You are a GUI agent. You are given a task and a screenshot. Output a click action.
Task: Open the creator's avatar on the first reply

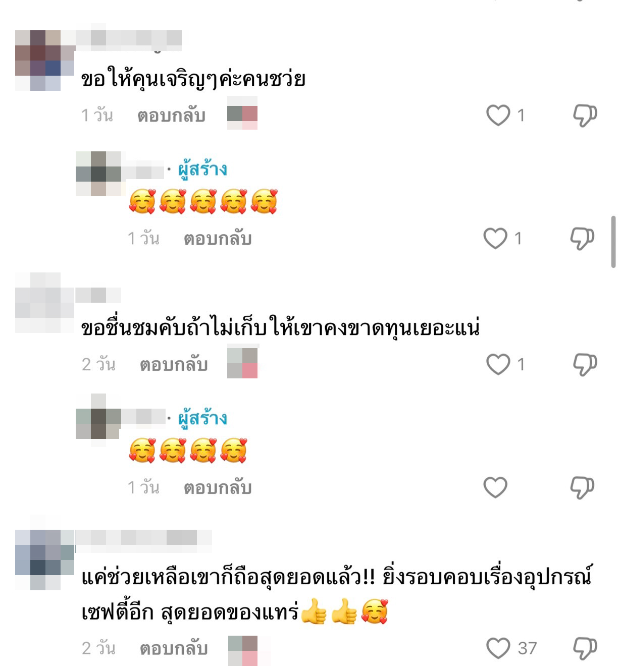98,174
